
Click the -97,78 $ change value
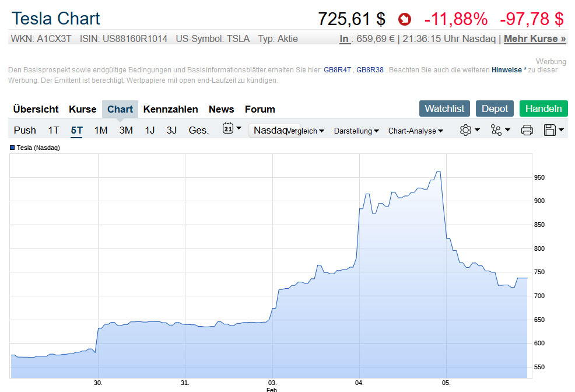[x=532, y=19]
